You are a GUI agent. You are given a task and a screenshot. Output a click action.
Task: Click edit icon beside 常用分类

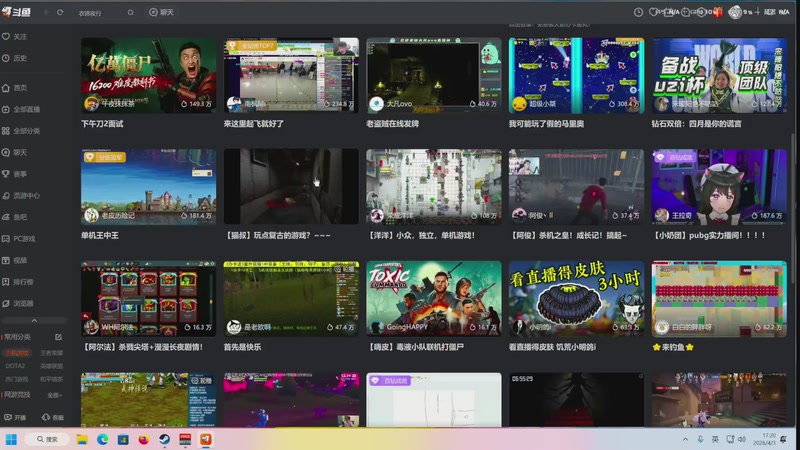tap(58, 337)
